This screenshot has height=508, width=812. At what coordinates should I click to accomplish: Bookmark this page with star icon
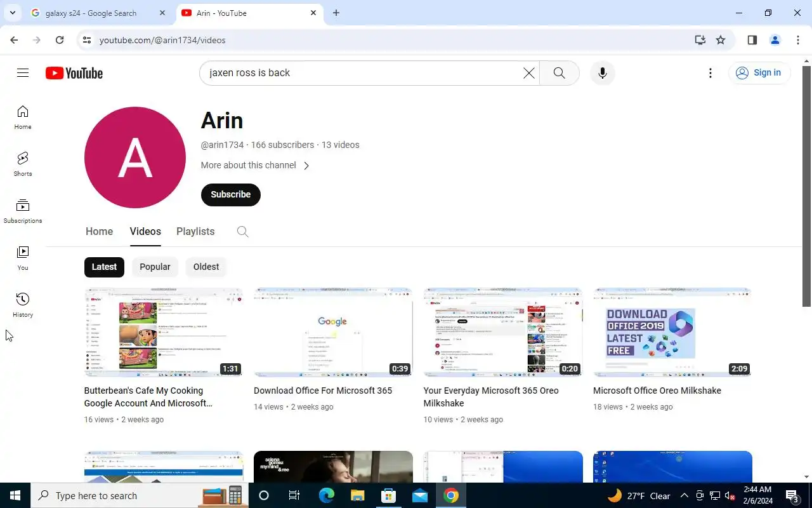pyautogui.click(x=721, y=40)
